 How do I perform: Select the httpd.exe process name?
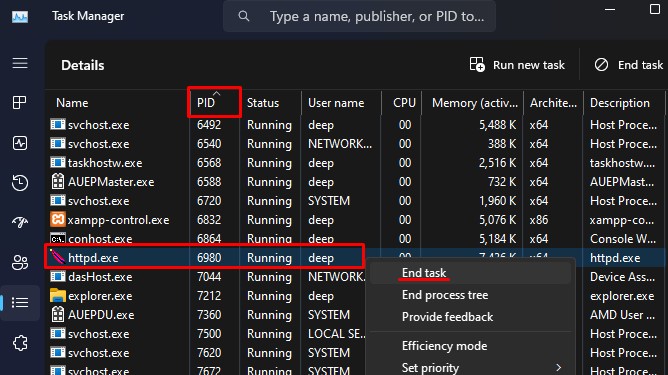coord(93,258)
